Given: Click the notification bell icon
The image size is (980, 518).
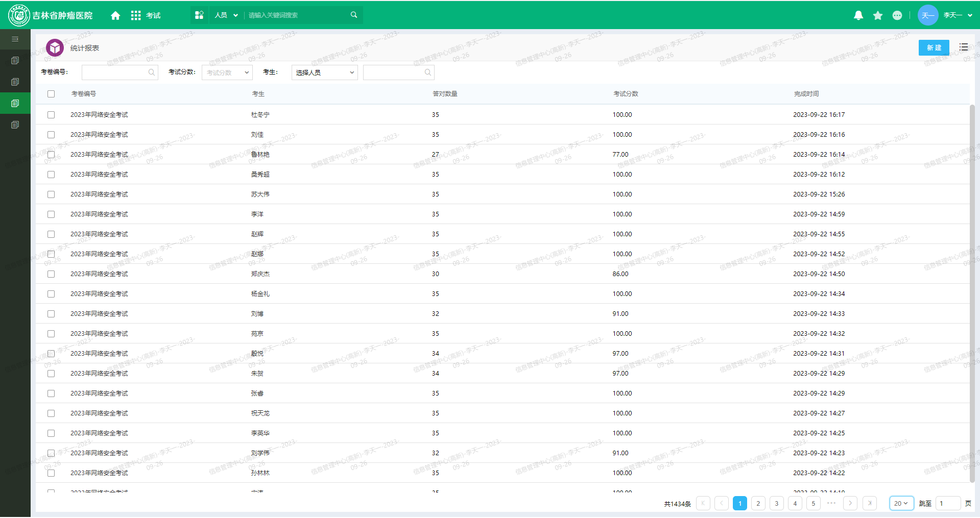Looking at the screenshot, I should [858, 15].
